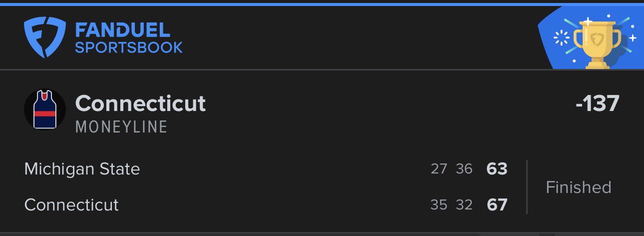Click Connecticut's first half score 35

pos(439,204)
